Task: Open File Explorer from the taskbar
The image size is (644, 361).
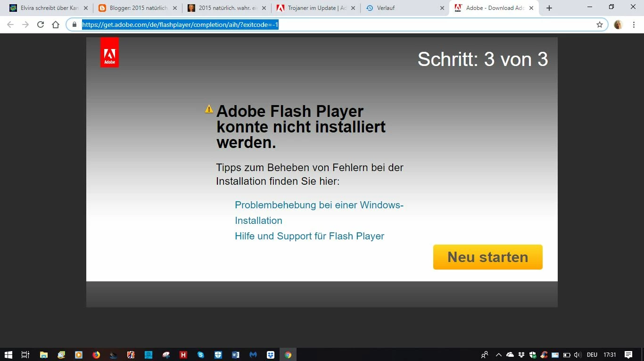Action: click(x=43, y=355)
